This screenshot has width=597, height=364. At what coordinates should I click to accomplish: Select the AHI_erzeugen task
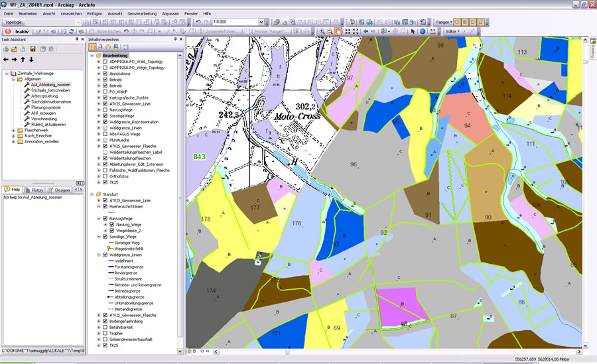(43, 113)
